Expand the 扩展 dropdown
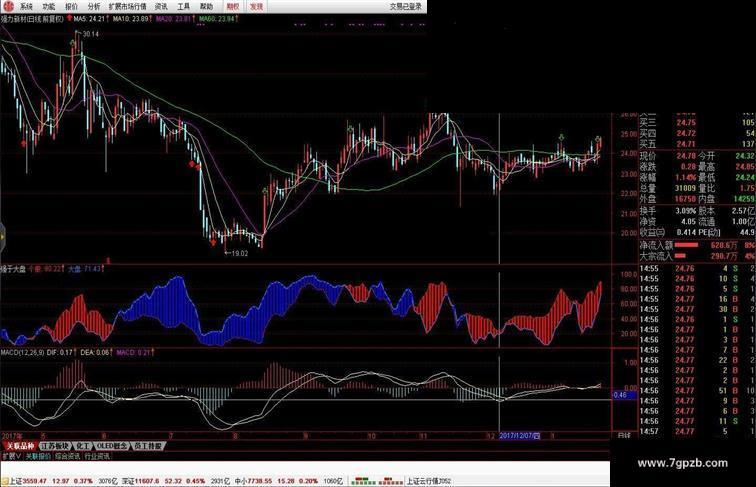Image resolution: width=756 pixels, height=487 pixels. click(12, 456)
